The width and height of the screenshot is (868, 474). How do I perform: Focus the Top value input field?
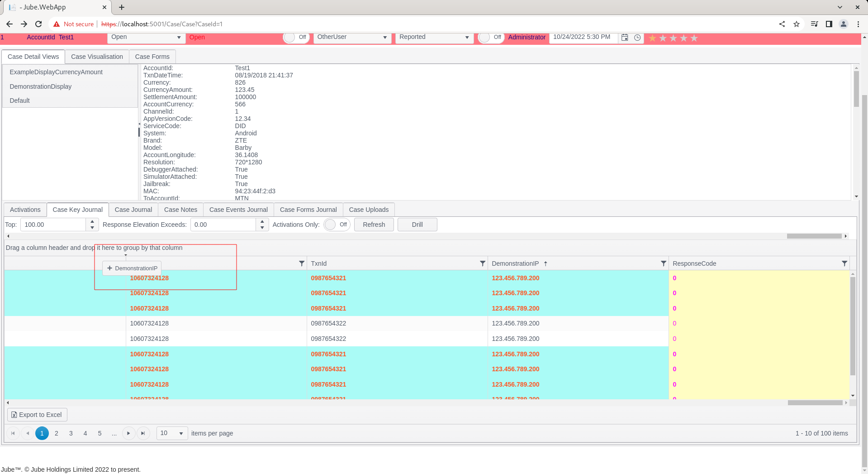[53, 225]
